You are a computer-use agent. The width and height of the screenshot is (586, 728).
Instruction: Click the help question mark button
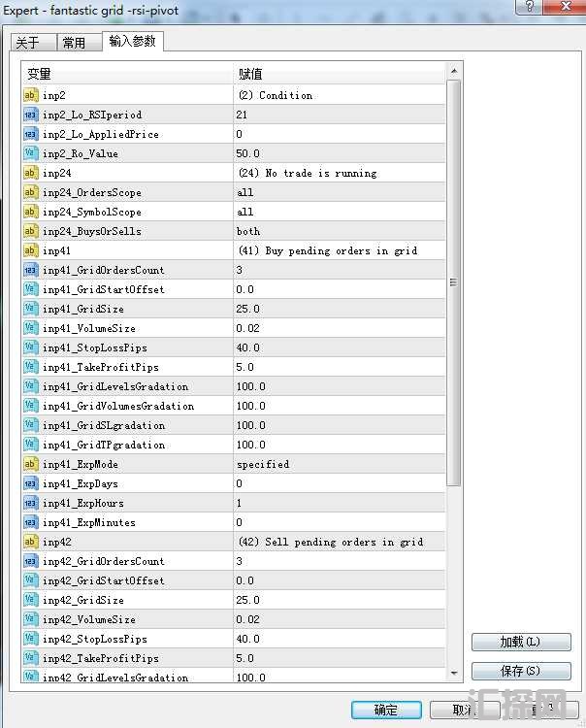[x=527, y=8]
